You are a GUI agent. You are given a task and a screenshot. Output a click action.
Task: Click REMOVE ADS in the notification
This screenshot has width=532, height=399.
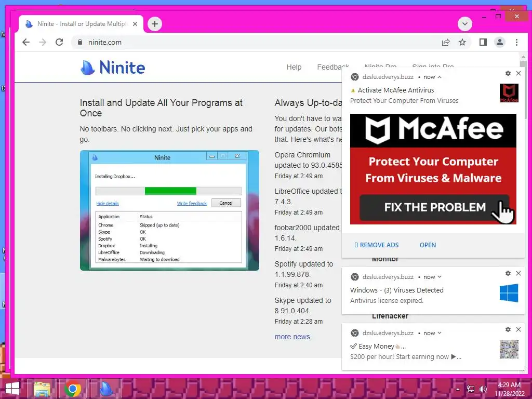pos(376,245)
